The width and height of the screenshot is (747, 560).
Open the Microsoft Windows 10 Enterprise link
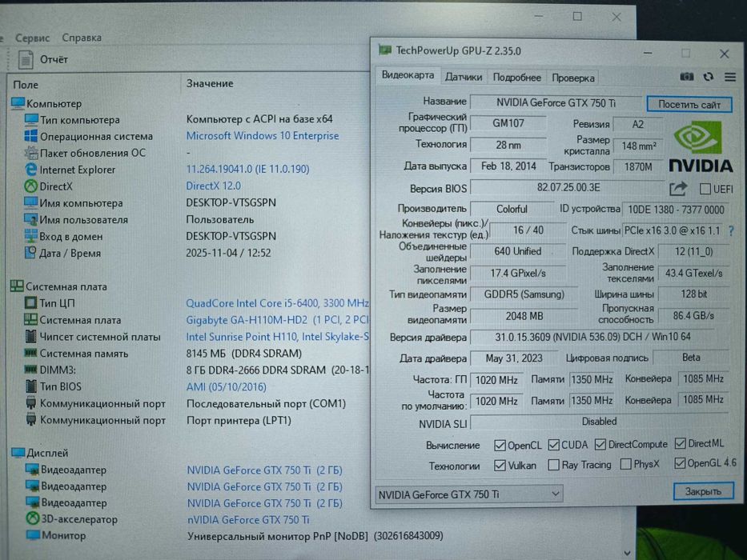coord(263,136)
